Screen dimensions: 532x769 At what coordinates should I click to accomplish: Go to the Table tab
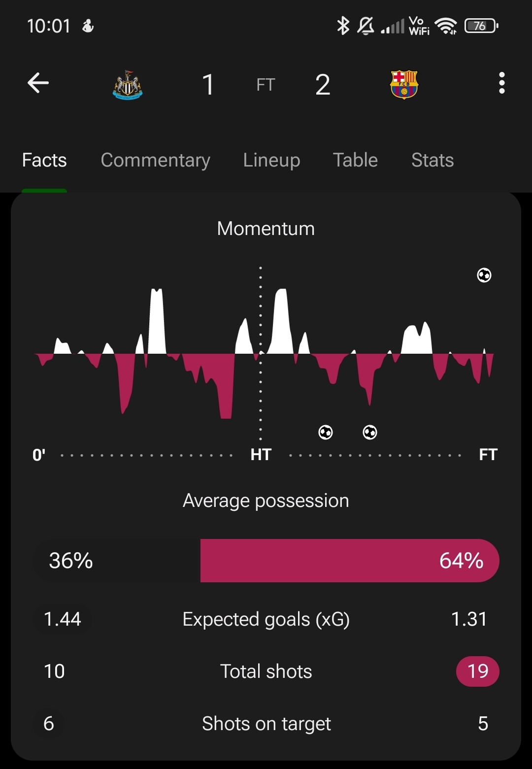[355, 160]
